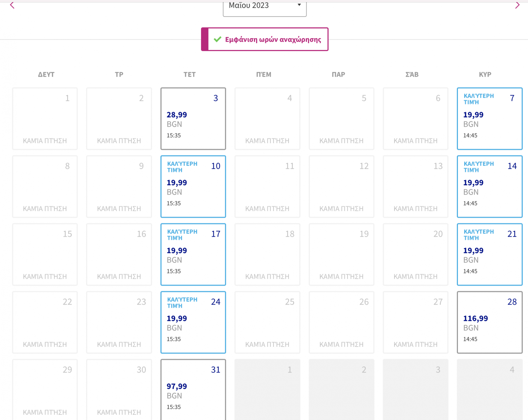The image size is (528, 420).
Task: Pick May 24 flight for 19,99 BGN
Action: [193, 322]
